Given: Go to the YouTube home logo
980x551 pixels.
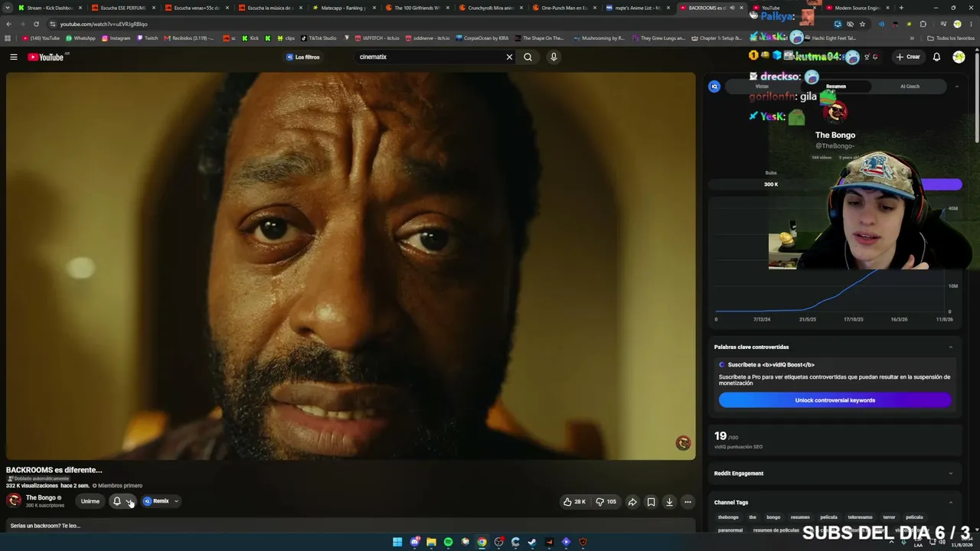Looking at the screenshot, I should click(x=46, y=57).
